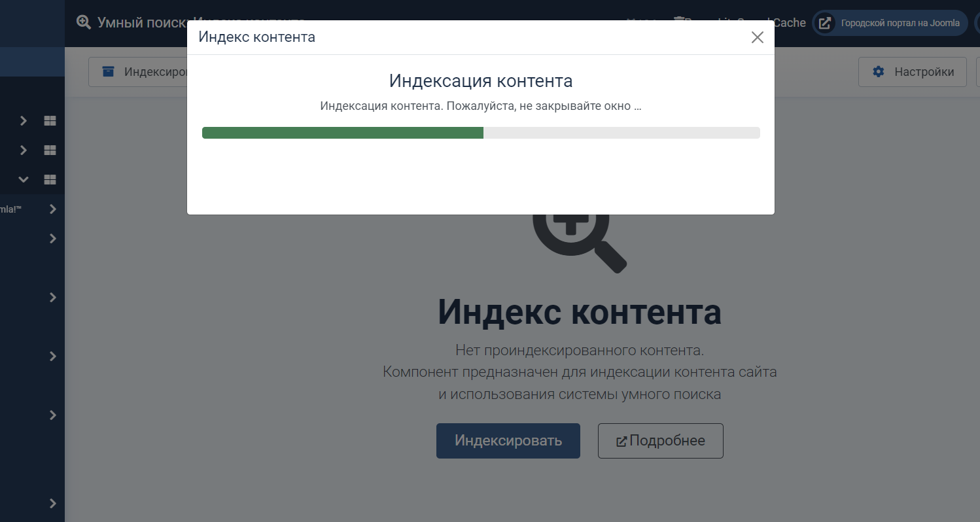Click the Умный поиск magnifier icon in header
This screenshot has height=522, width=980.
point(84,22)
